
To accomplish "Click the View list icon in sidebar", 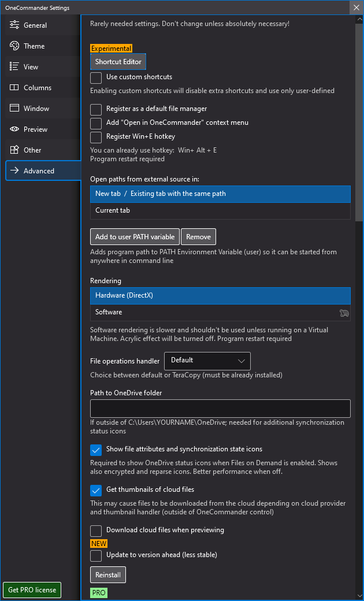I will click(14, 67).
